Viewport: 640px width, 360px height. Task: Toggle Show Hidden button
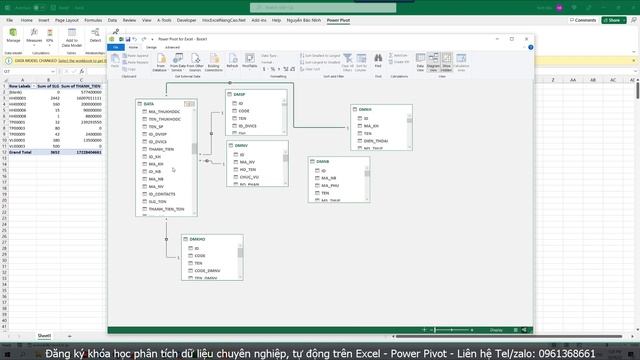click(447, 62)
